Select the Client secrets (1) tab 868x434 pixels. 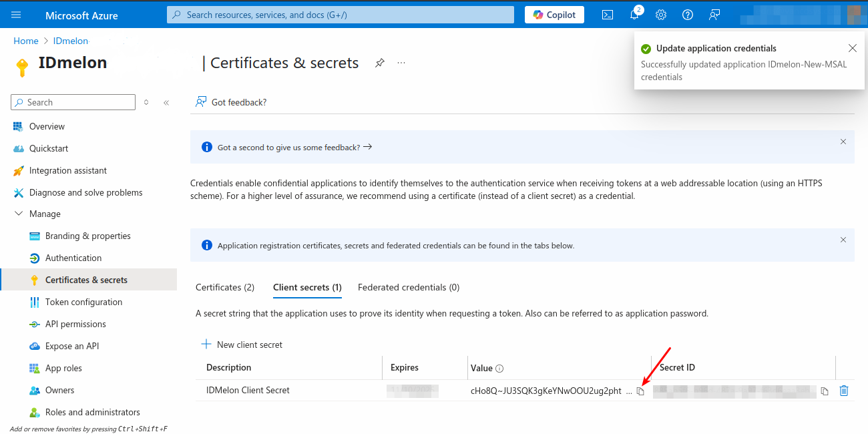click(307, 287)
